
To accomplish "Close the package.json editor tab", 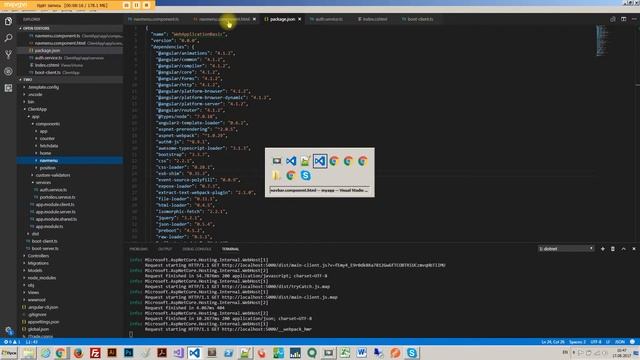I will [300, 19].
